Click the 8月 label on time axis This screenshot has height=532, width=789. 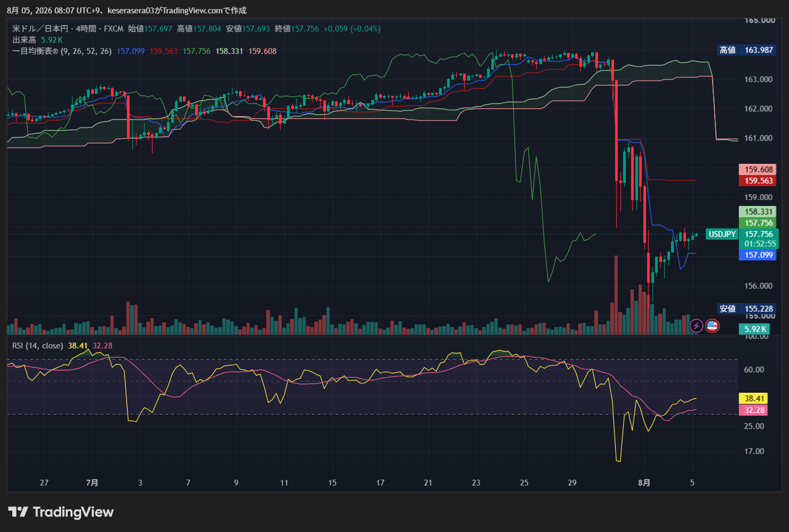[x=644, y=483]
